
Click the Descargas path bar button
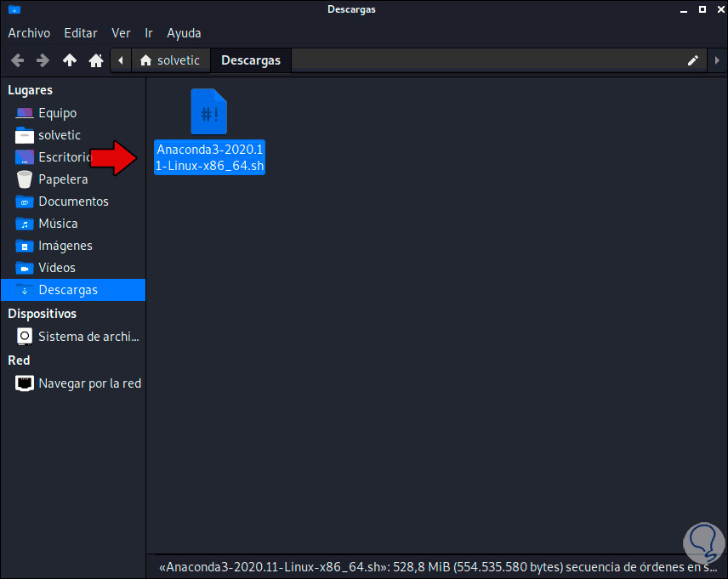tap(251, 60)
